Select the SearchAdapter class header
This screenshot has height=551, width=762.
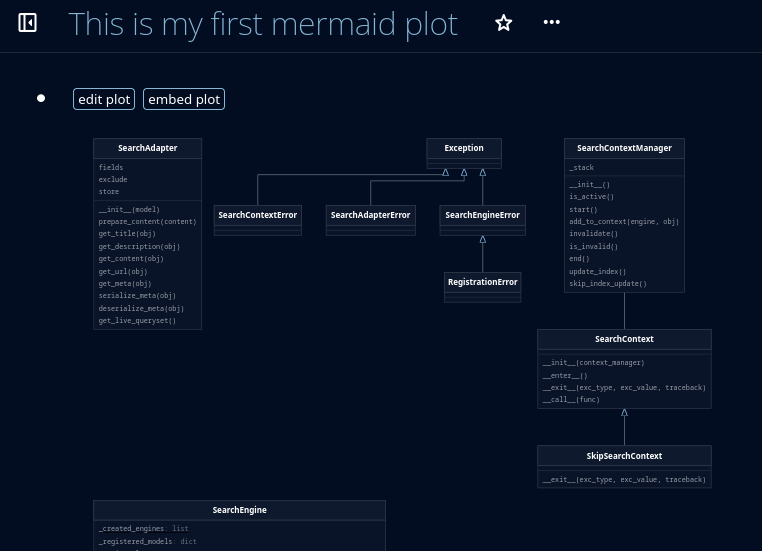[147, 148]
